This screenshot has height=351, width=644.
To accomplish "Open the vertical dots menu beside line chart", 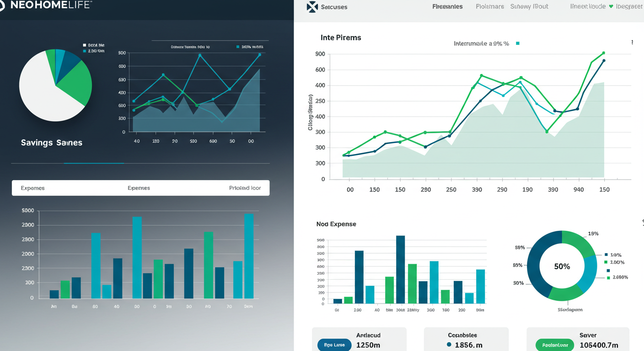I will [x=632, y=43].
